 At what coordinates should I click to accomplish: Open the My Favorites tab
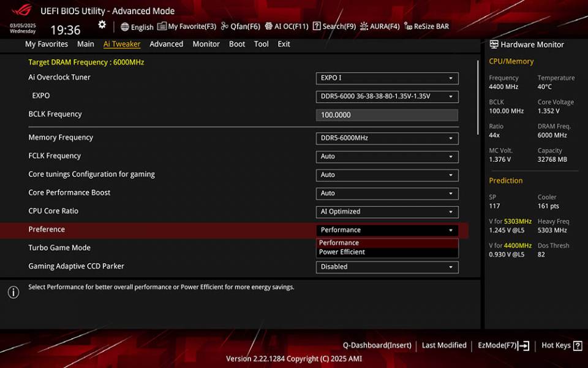47,44
